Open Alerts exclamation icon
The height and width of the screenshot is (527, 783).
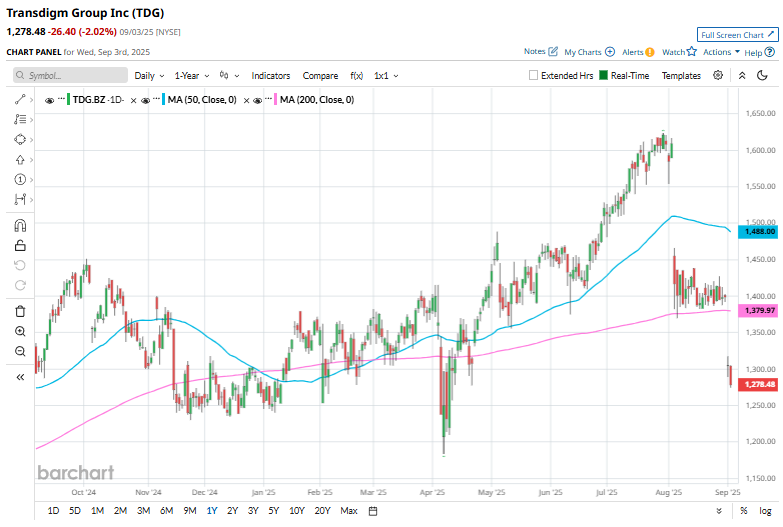650,52
